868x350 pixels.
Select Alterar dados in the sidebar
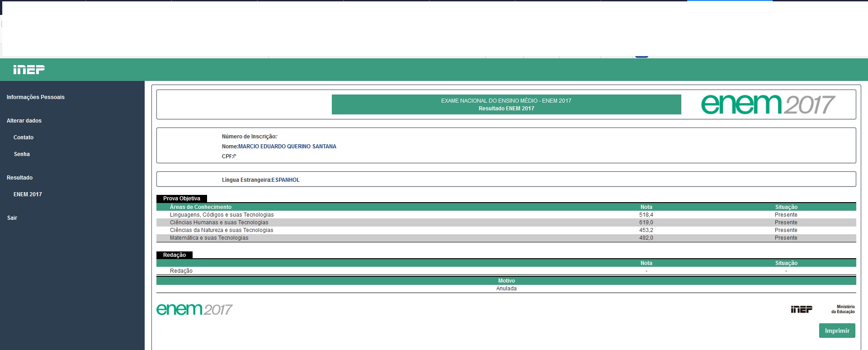click(24, 121)
